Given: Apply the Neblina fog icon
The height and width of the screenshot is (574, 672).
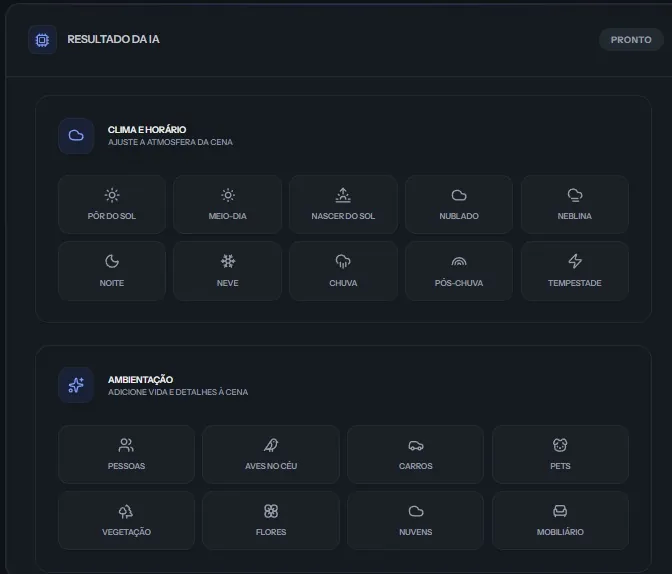Looking at the screenshot, I should [575, 195].
